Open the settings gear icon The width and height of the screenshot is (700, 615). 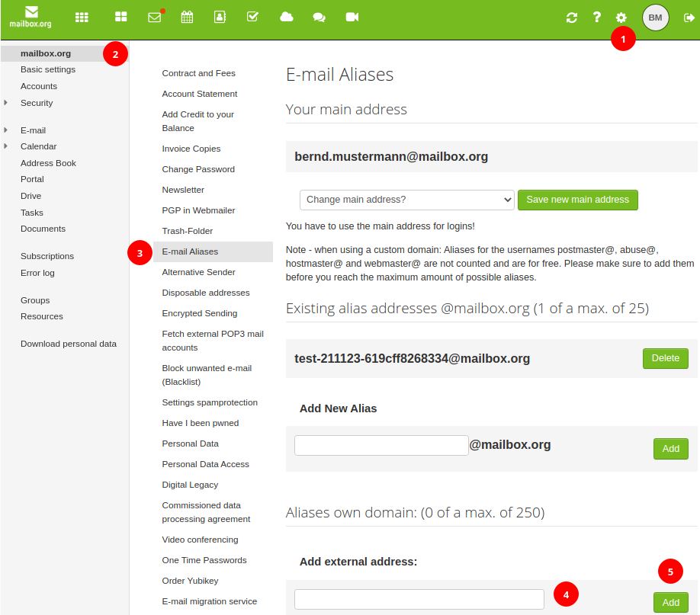(x=621, y=18)
